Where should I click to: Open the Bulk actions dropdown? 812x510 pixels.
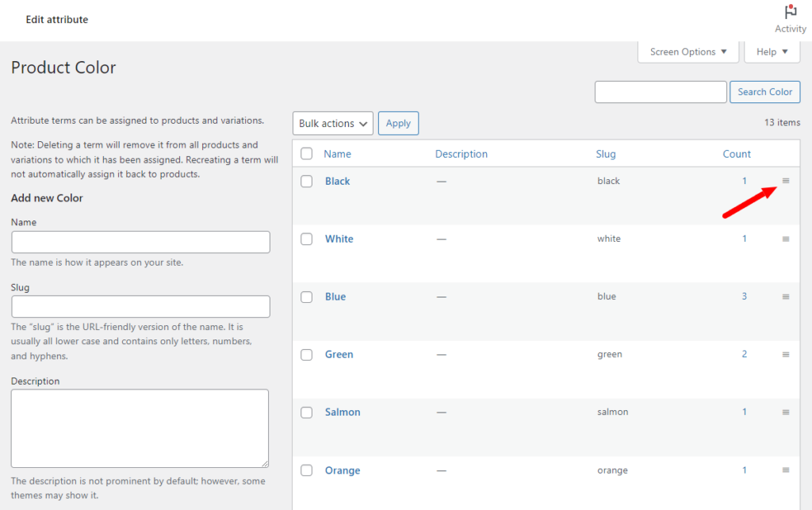coord(332,123)
